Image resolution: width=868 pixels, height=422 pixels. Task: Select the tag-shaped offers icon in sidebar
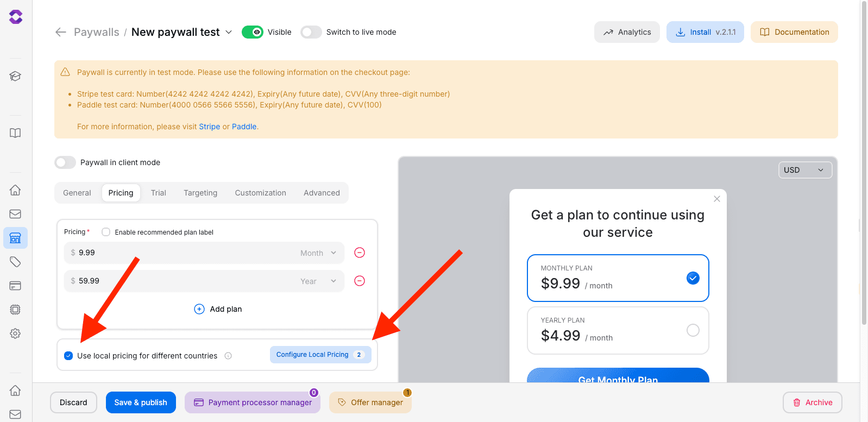[15, 261]
